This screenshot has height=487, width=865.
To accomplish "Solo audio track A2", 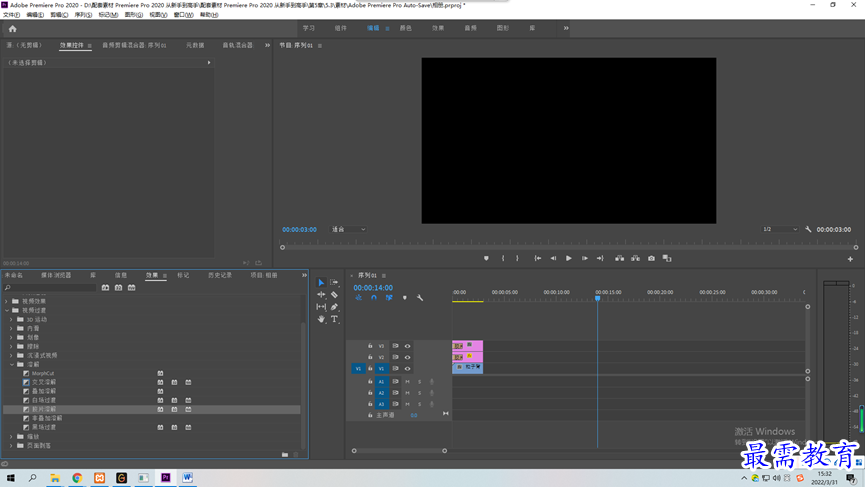I will pos(419,393).
